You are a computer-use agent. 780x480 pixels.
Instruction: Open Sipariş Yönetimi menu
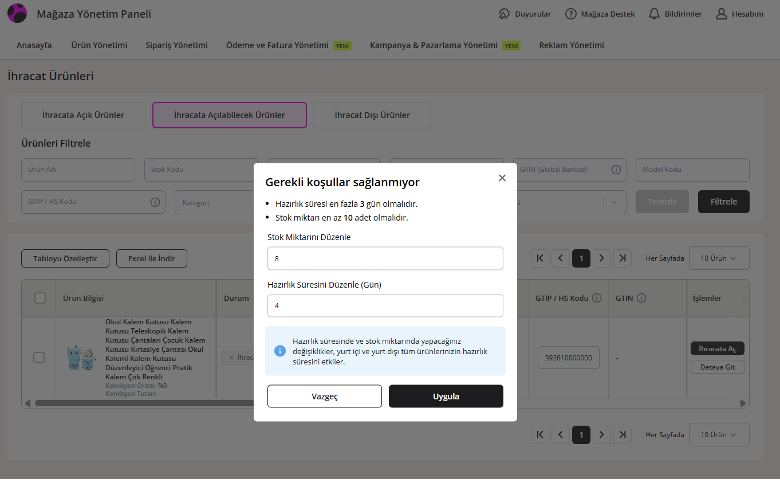pos(177,45)
